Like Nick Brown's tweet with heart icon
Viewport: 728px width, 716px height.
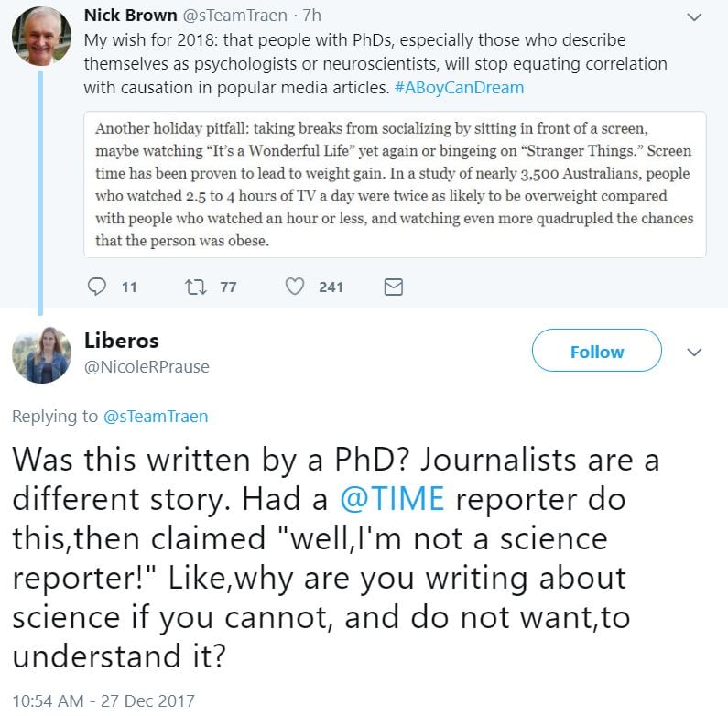[295, 287]
